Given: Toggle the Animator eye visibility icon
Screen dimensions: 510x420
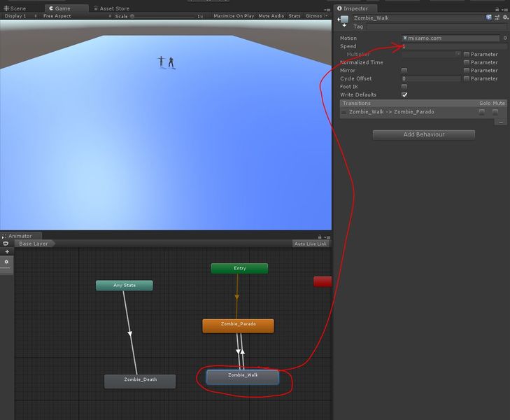Looking at the screenshot, I should (x=6, y=244).
